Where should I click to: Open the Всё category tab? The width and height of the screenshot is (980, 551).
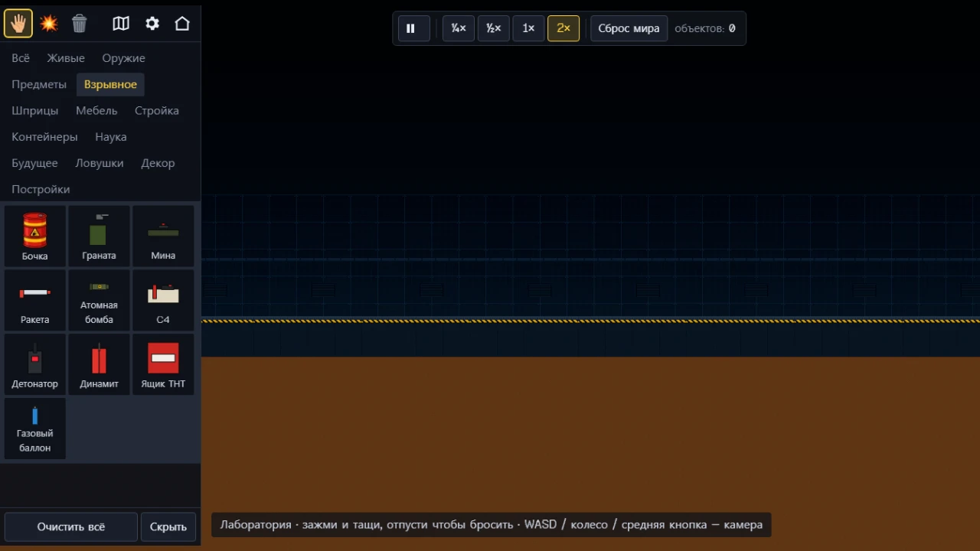click(21, 58)
